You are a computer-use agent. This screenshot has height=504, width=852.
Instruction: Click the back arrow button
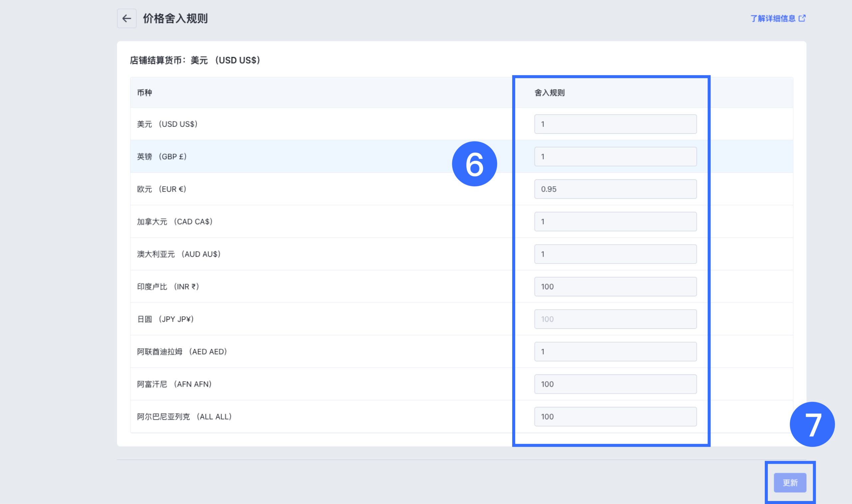[x=127, y=18]
